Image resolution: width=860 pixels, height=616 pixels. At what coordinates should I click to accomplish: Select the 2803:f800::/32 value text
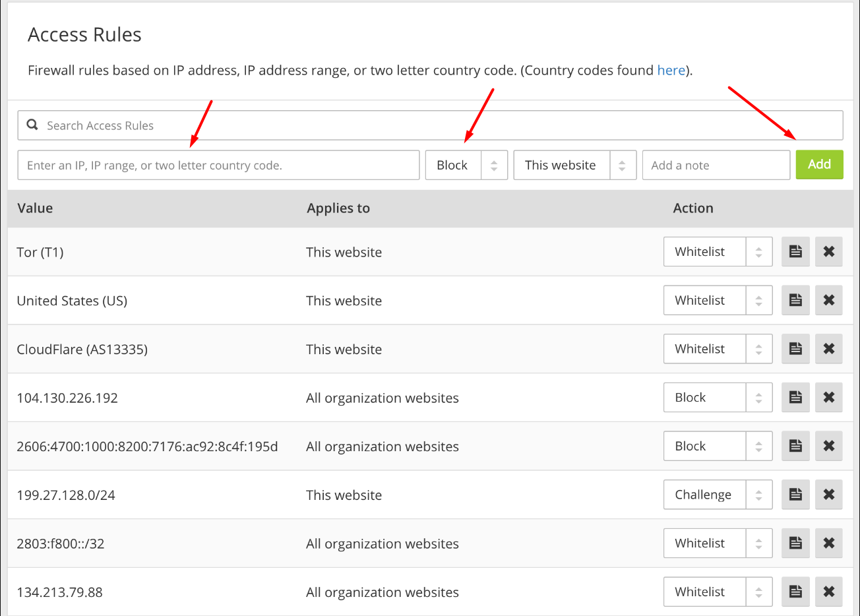pyautogui.click(x=61, y=544)
